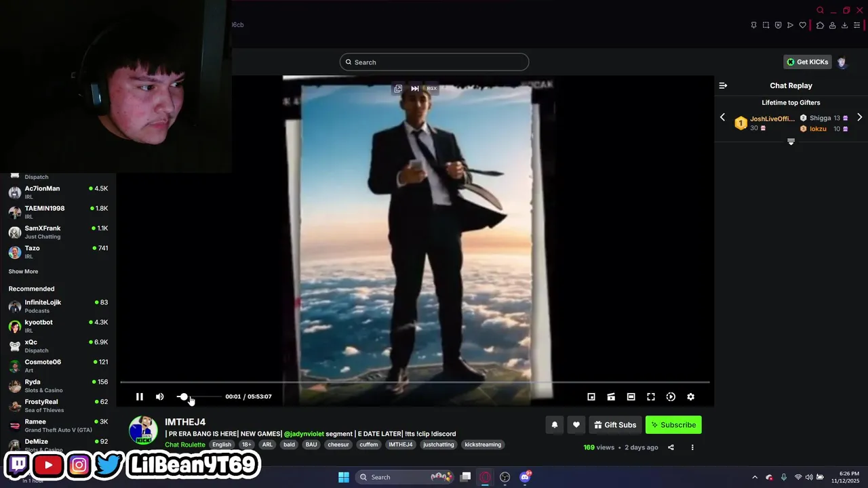Cast the video to a device

(x=611, y=396)
